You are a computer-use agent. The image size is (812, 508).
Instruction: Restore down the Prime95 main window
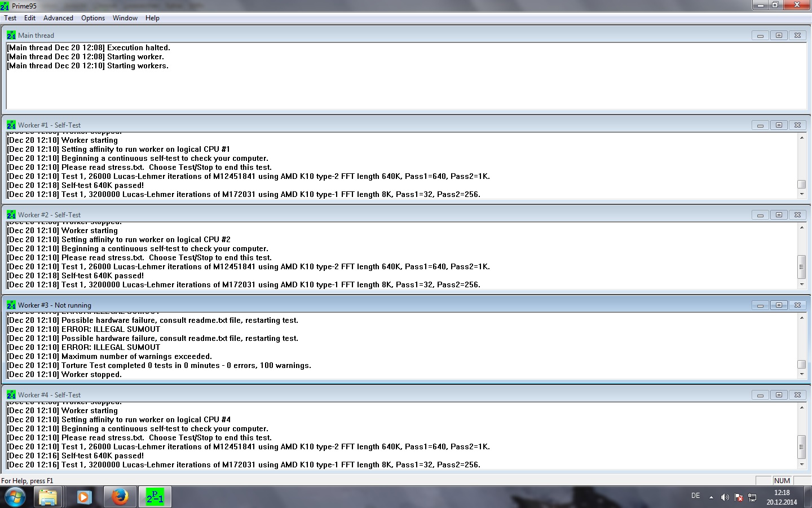point(775,5)
